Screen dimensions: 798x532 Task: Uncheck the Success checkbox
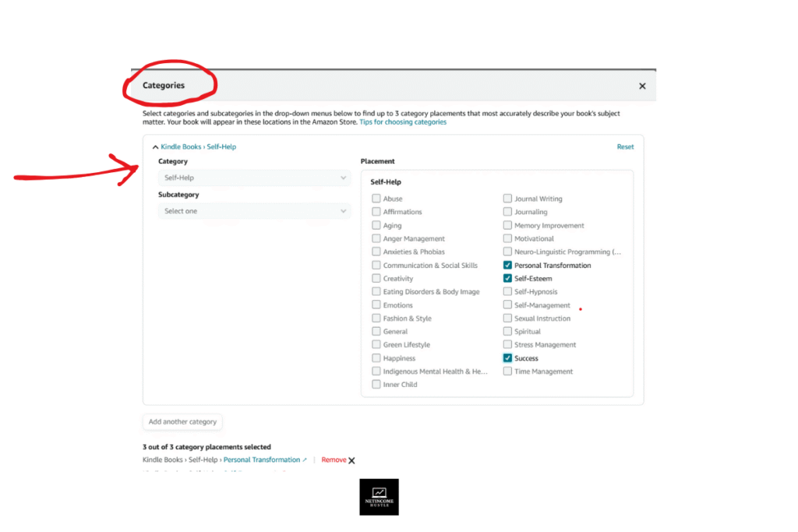[507, 358]
